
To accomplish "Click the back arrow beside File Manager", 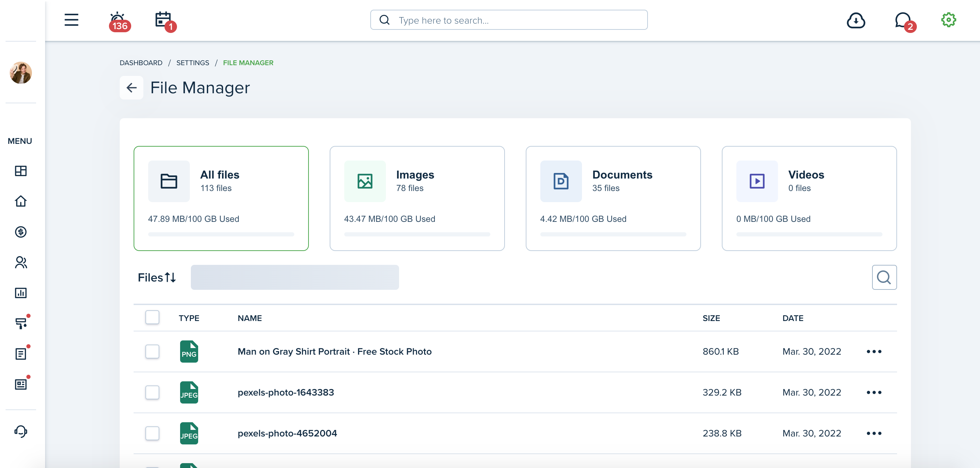I will click(131, 88).
